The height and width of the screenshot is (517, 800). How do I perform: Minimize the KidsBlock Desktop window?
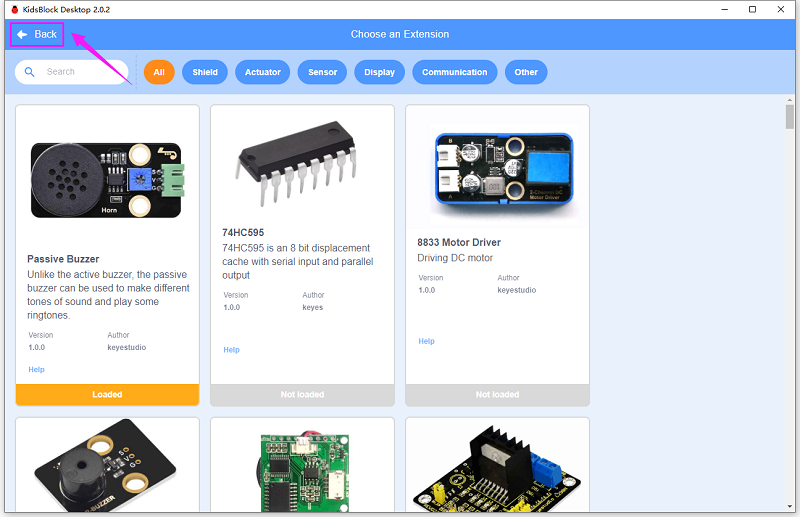[x=724, y=9]
